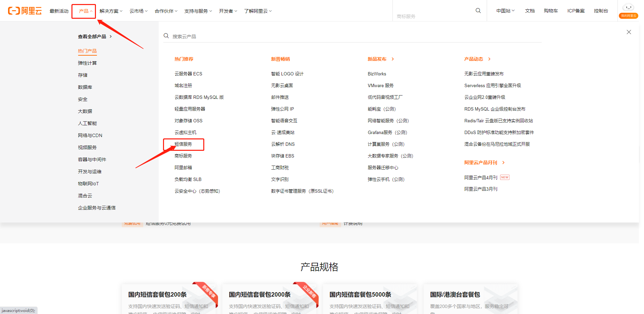Open 智能 LOGO 设计 link
The image size is (644, 314).
[x=287, y=74]
